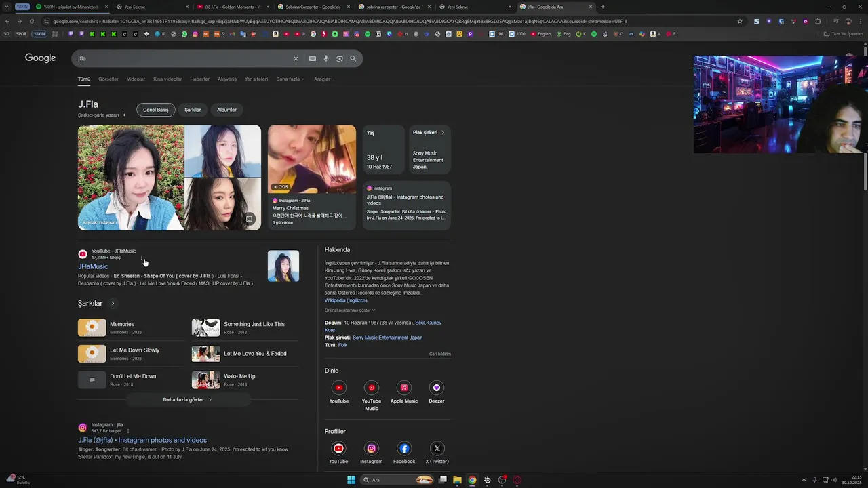This screenshot has width=868, height=488.
Task: Switch to the Yer siteleri tab
Action: click(x=256, y=79)
